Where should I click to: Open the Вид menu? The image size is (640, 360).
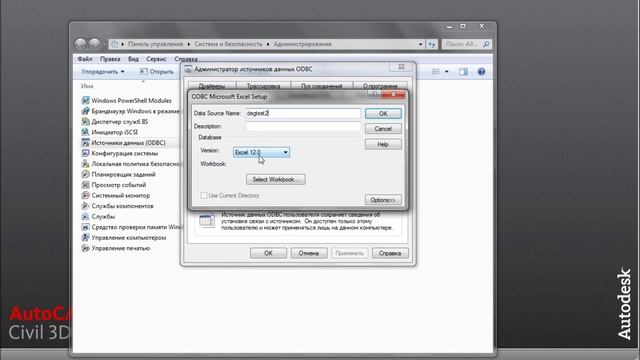(x=133, y=59)
